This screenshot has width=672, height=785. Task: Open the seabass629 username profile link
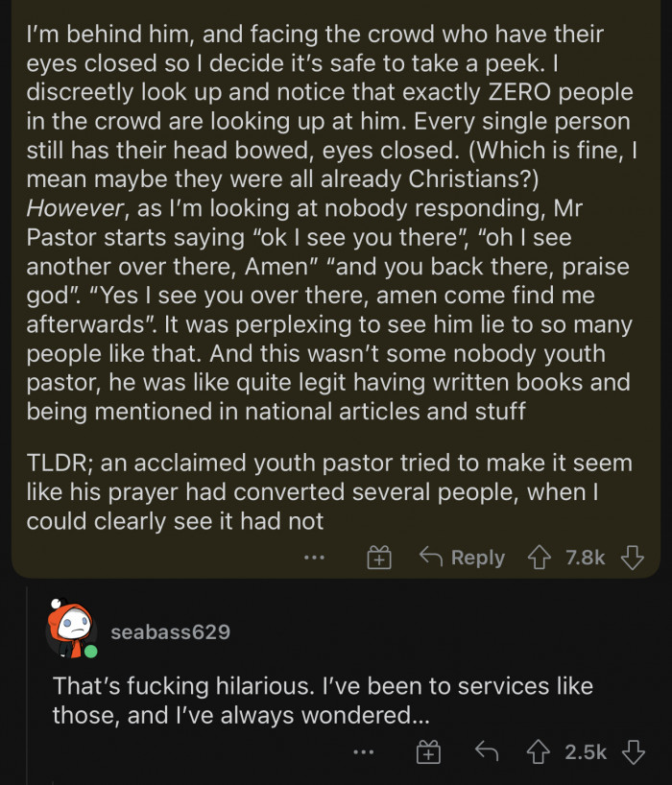point(170,631)
